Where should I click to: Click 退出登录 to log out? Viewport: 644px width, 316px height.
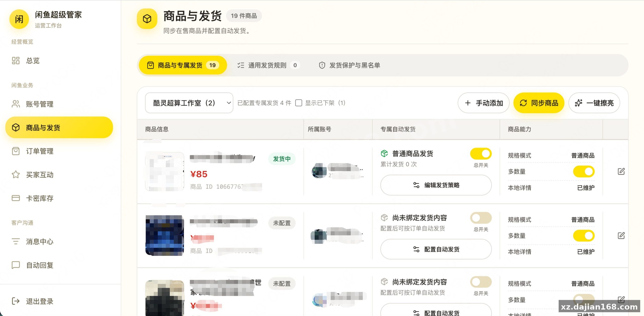click(59, 301)
